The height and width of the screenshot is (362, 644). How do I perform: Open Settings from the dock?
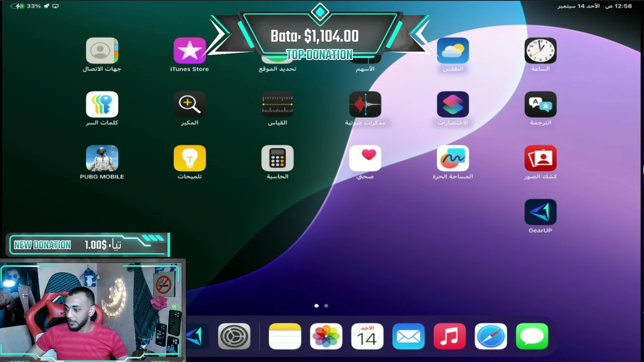coord(234,336)
